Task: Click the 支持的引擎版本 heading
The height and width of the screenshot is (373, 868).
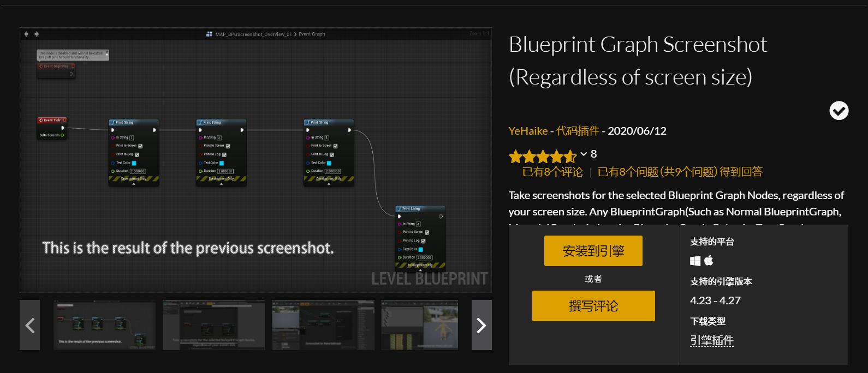Action: pos(721,281)
